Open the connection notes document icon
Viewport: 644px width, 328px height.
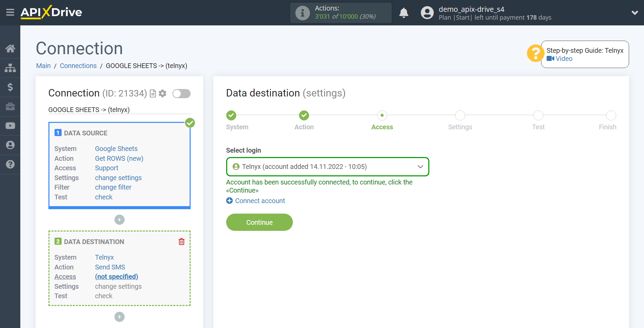[x=153, y=93]
